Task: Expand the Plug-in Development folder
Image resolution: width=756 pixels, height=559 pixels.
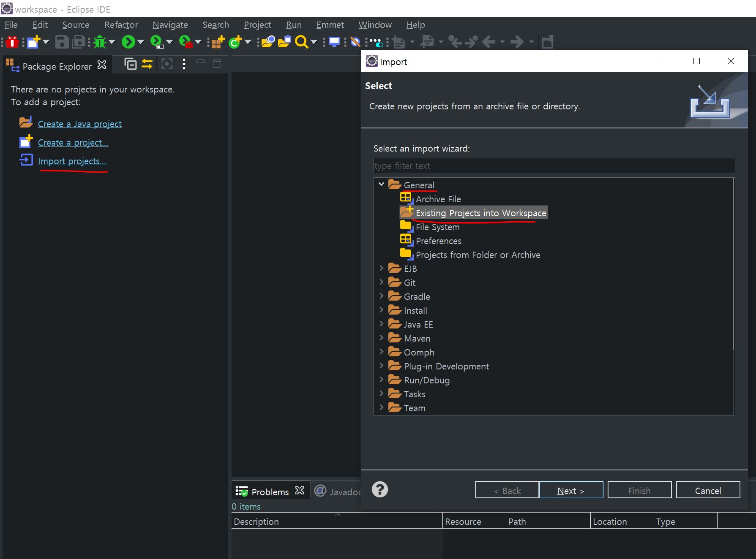Action: pyautogui.click(x=381, y=366)
